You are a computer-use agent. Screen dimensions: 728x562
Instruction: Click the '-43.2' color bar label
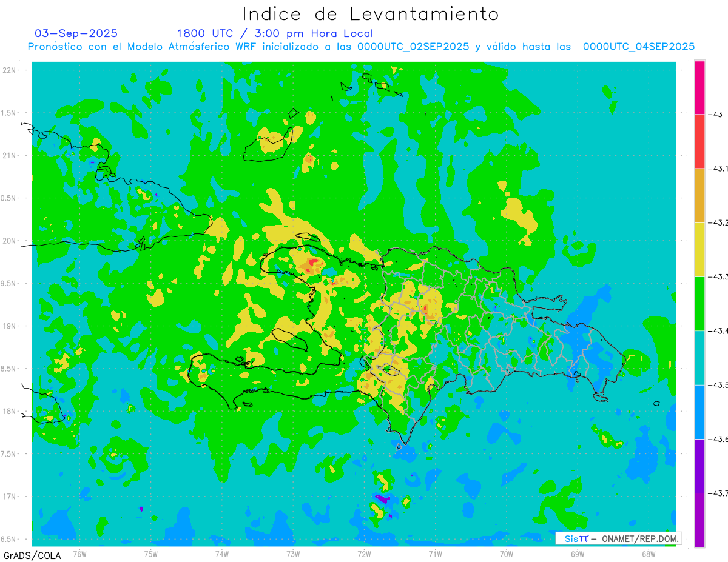click(718, 222)
